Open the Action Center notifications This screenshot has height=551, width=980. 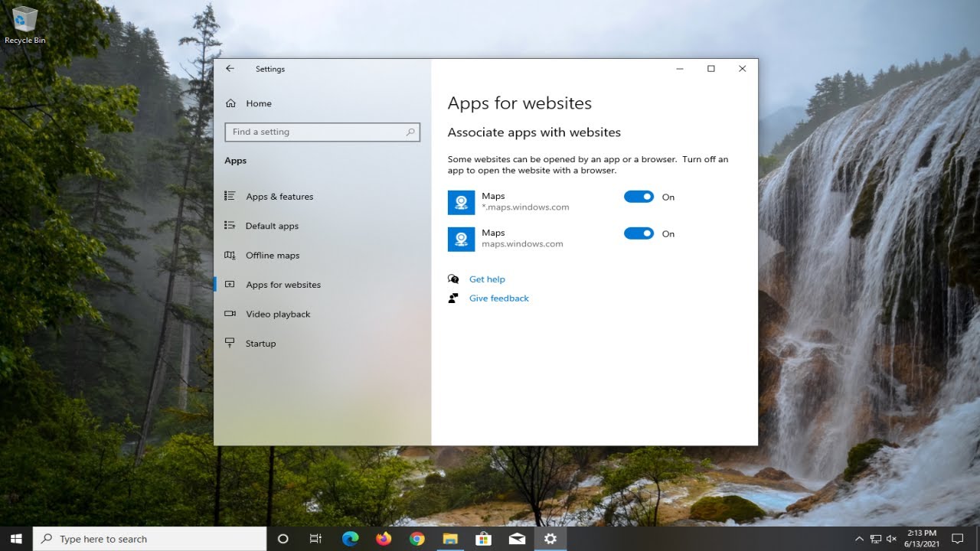pos(956,539)
